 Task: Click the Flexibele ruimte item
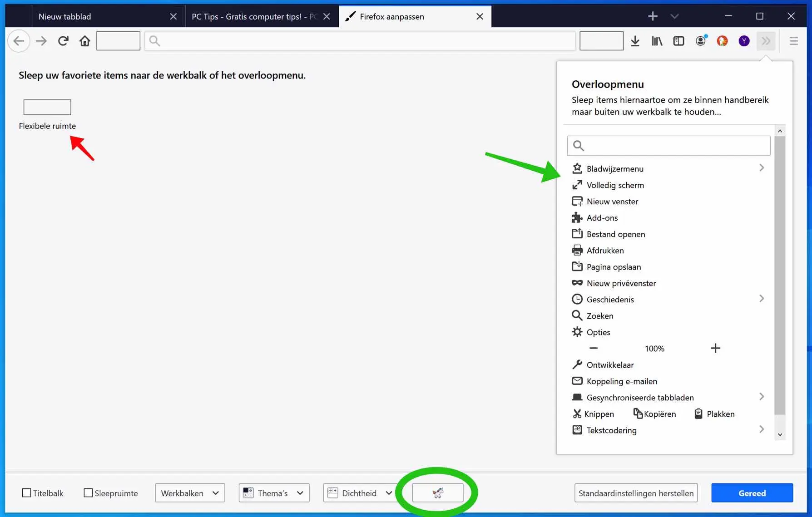(47, 114)
